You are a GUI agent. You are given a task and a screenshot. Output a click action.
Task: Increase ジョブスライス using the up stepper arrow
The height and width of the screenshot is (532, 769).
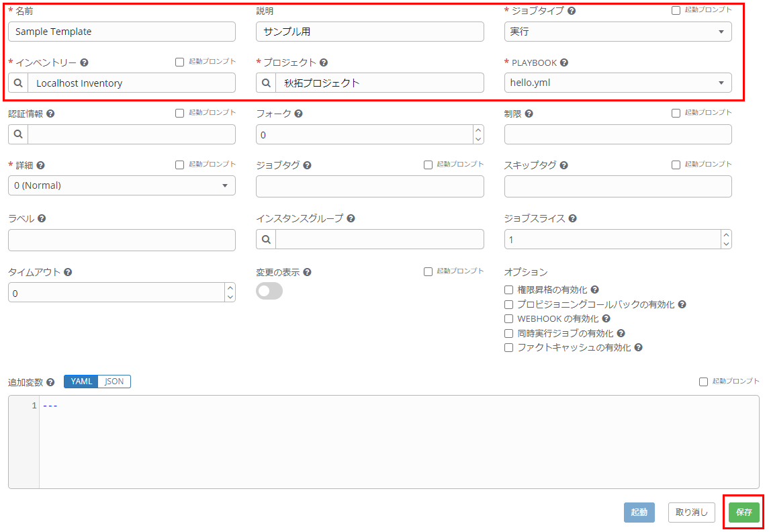pos(727,235)
